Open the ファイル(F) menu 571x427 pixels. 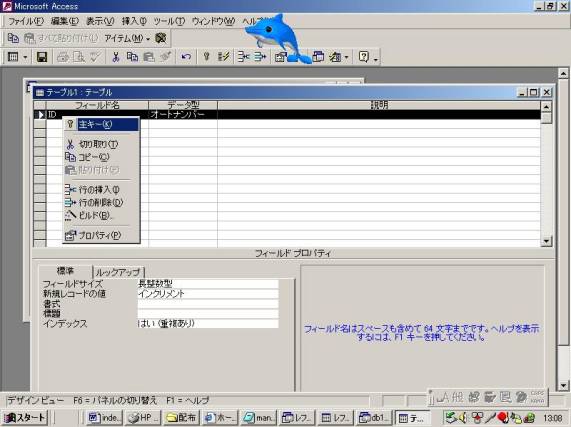tap(26, 21)
